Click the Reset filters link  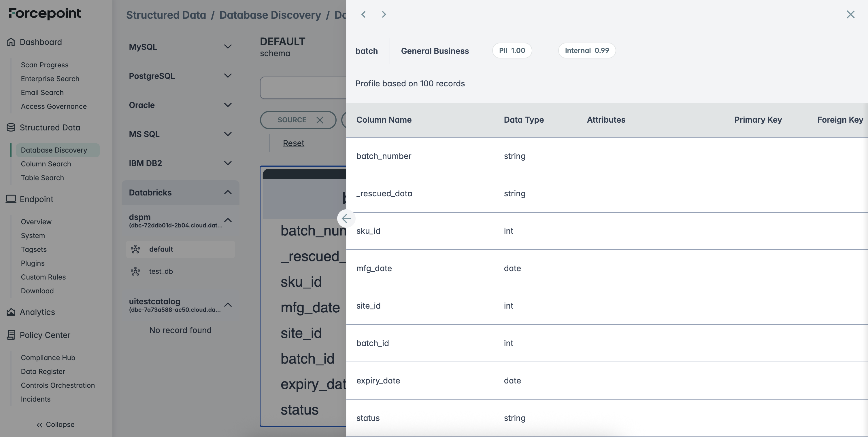click(x=293, y=143)
